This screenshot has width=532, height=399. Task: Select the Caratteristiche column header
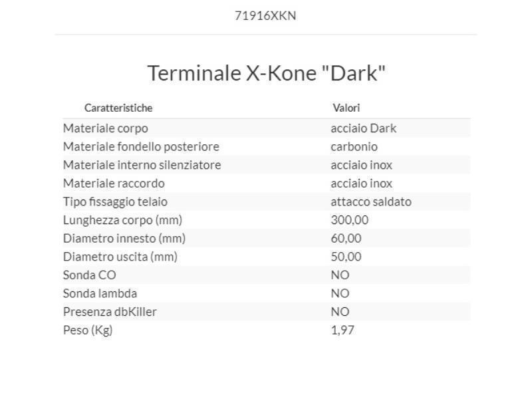click(118, 108)
